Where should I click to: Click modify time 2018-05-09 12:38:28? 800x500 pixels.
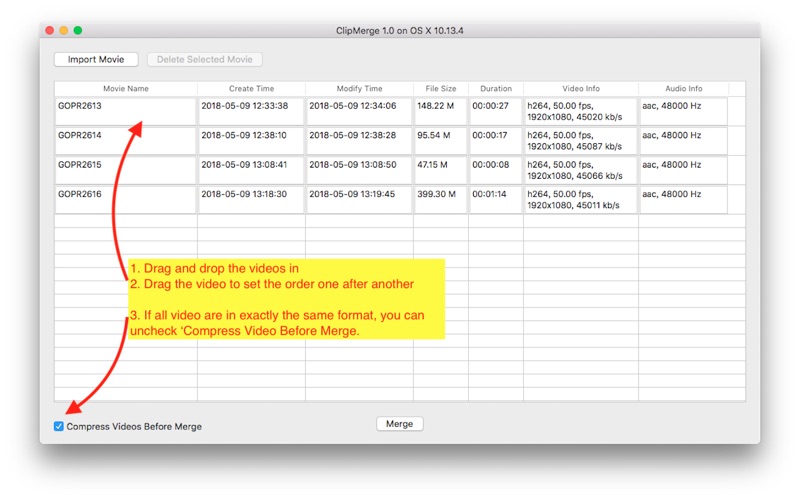coord(359,141)
